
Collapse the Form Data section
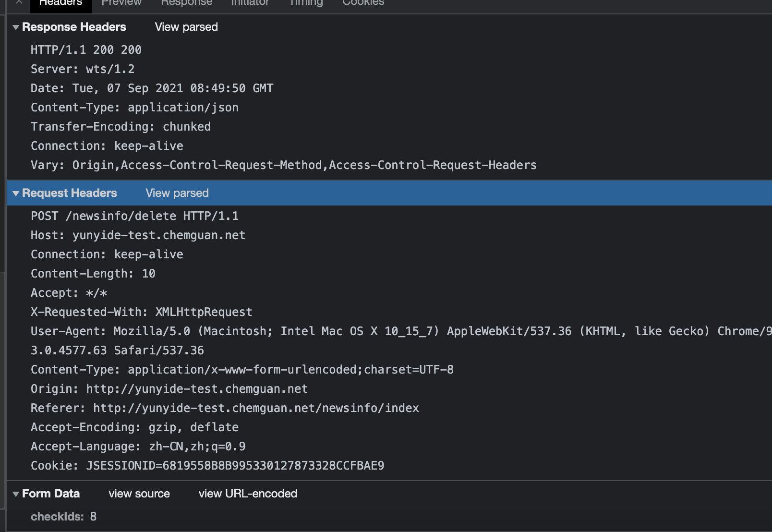pyautogui.click(x=16, y=494)
